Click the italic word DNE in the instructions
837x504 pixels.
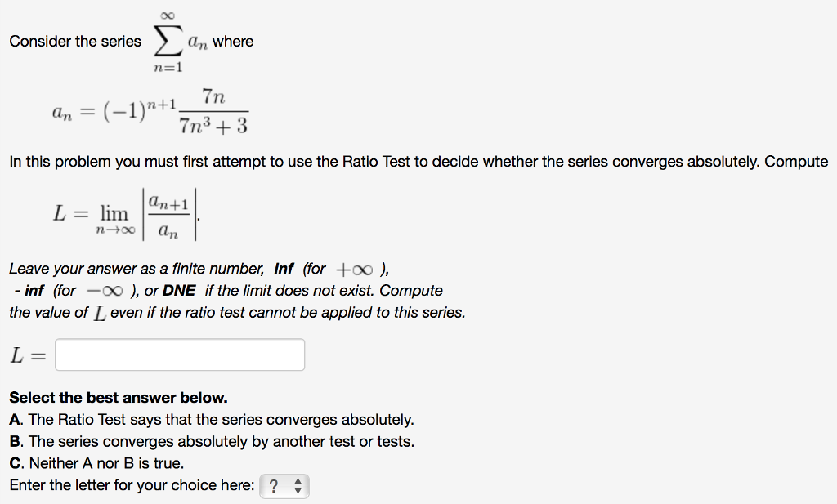(x=180, y=290)
